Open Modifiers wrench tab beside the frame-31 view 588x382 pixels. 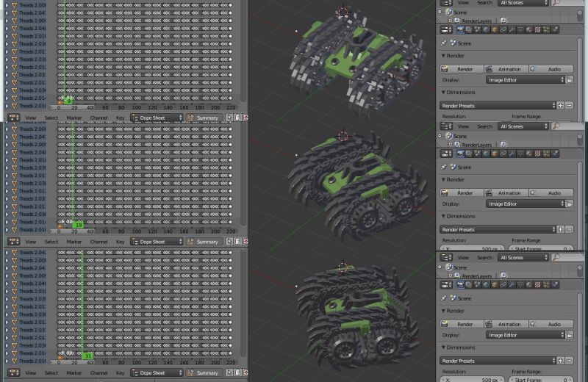tap(512, 284)
